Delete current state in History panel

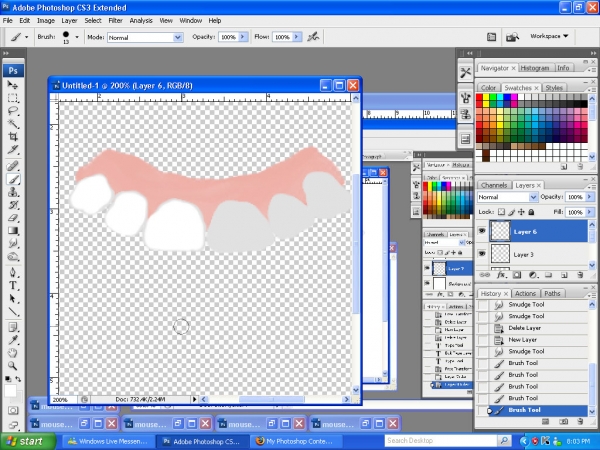pos(580,422)
